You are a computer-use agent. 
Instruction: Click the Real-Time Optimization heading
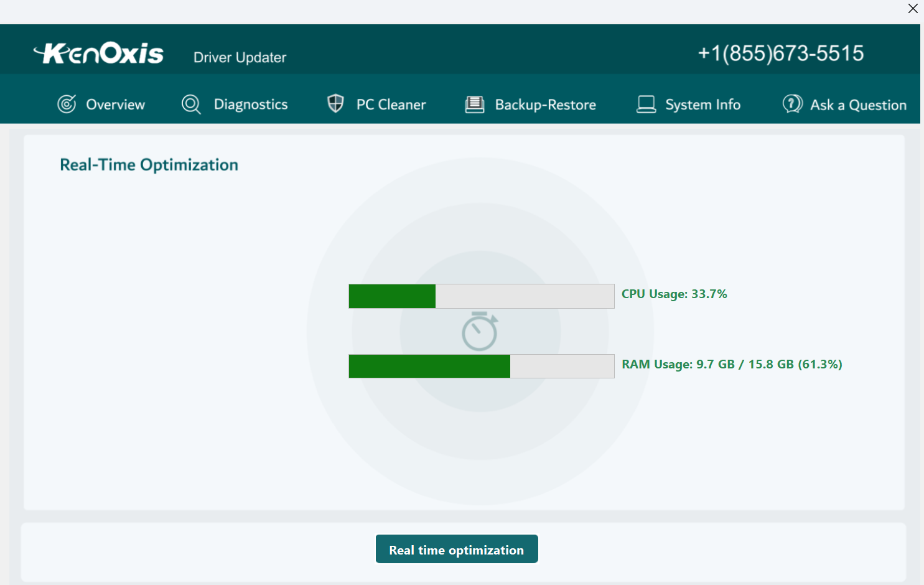click(149, 164)
